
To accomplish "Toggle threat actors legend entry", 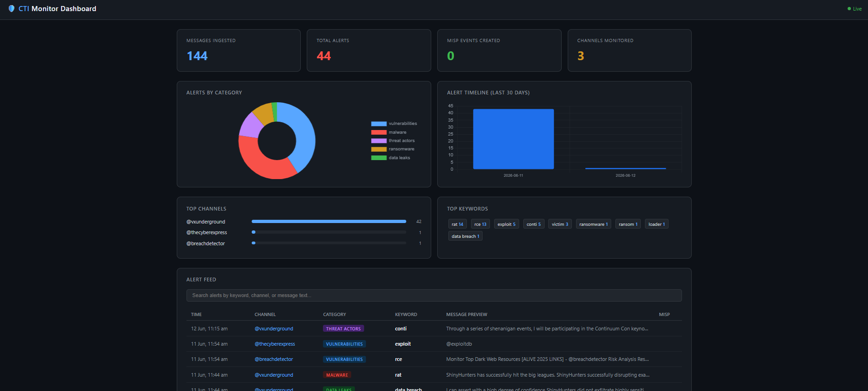I will coord(393,141).
